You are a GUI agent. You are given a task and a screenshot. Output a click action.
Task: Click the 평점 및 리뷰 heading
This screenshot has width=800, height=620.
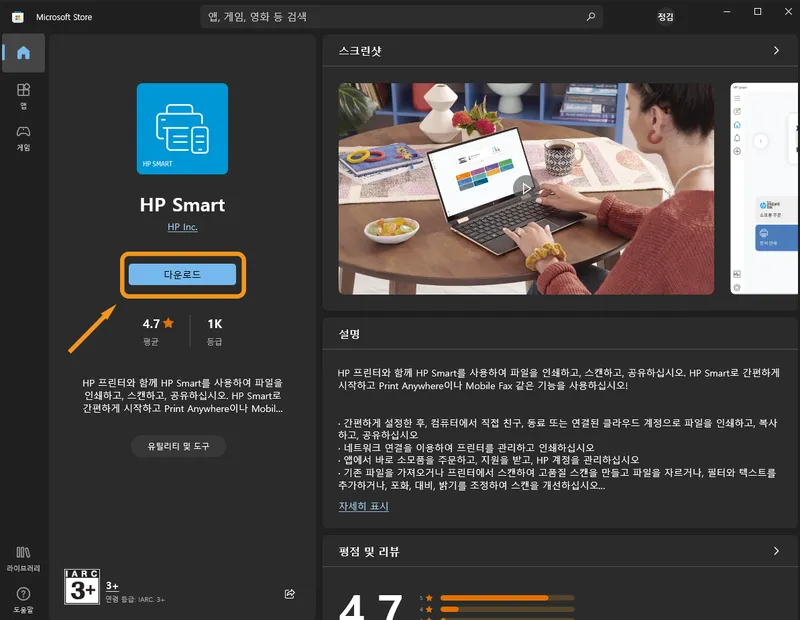pos(369,551)
